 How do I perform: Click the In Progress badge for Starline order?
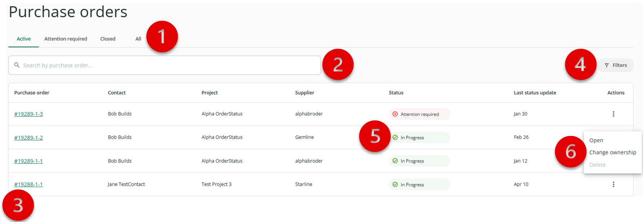(419, 185)
